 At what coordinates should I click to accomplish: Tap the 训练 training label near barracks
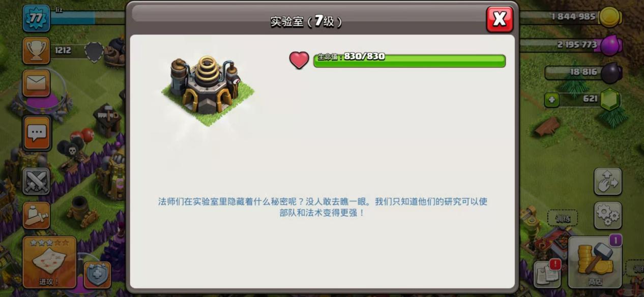click(563, 218)
